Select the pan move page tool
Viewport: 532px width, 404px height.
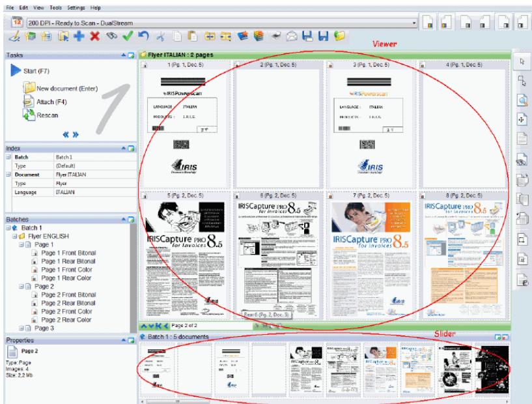click(x=522, y=120)
